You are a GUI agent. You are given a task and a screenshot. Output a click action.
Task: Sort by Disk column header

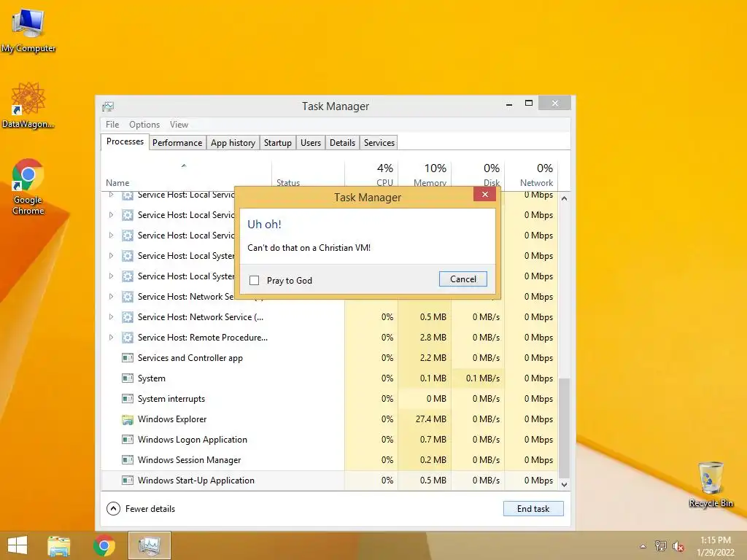(x=479, y=175)
